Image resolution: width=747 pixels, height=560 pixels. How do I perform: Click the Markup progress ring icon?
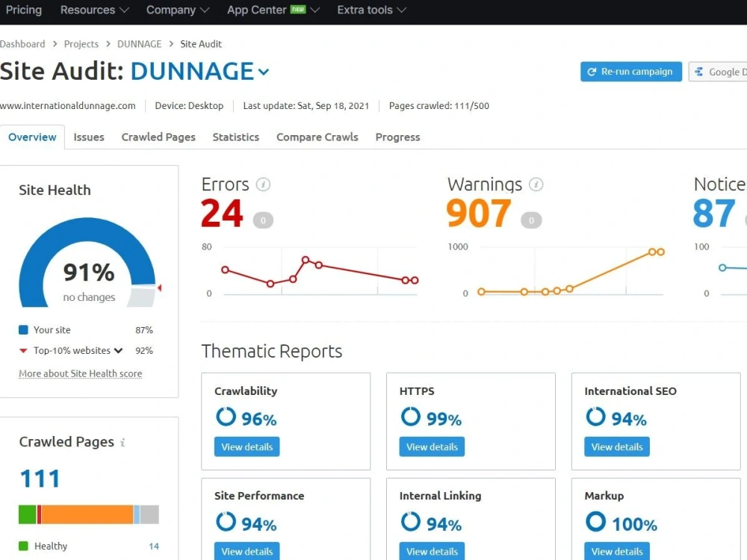(x=595, y=521)
